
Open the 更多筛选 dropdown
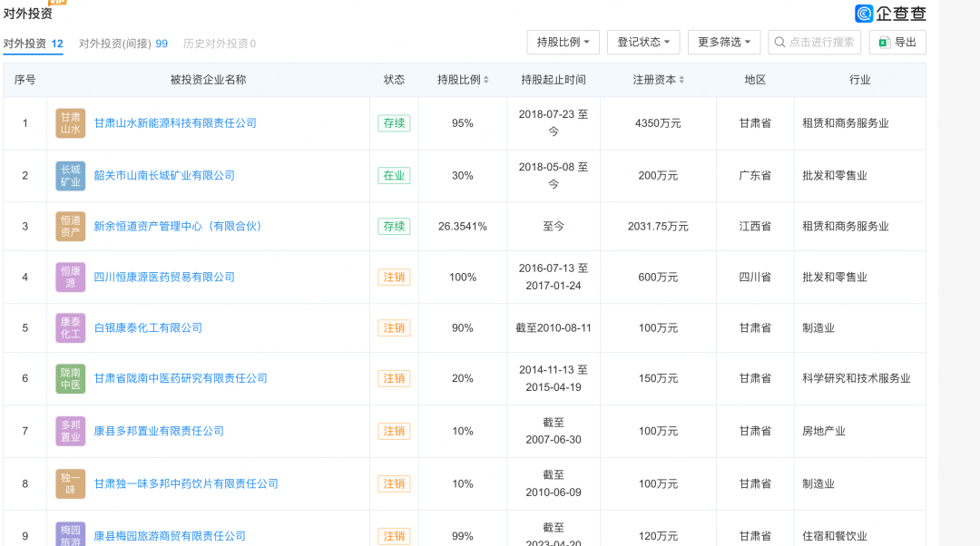pyautogui.click(x=723, y=42)
